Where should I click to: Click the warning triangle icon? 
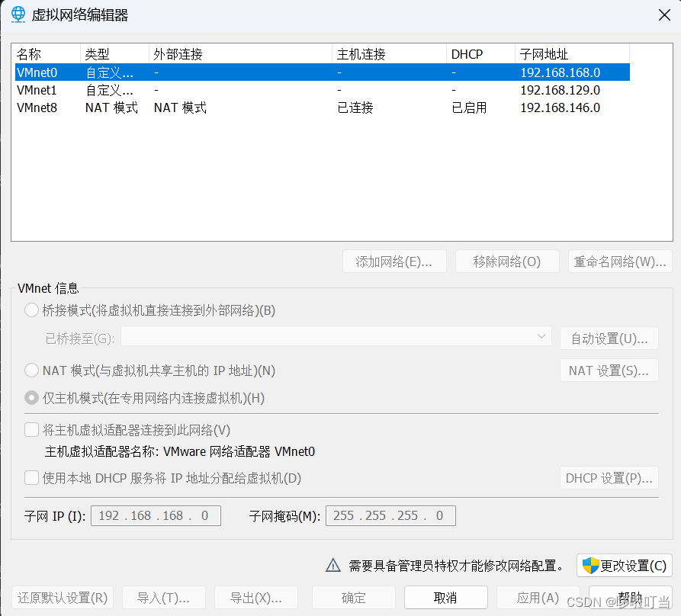333,565
